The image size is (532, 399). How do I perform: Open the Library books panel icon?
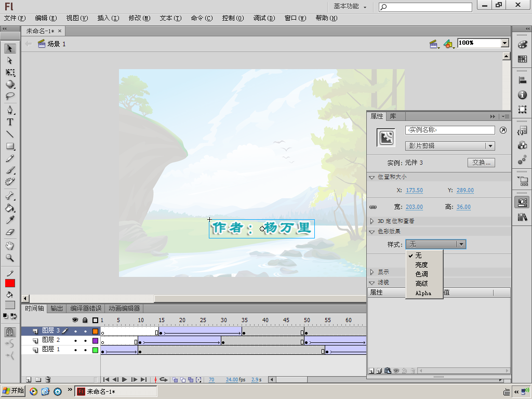coord(523,217)
